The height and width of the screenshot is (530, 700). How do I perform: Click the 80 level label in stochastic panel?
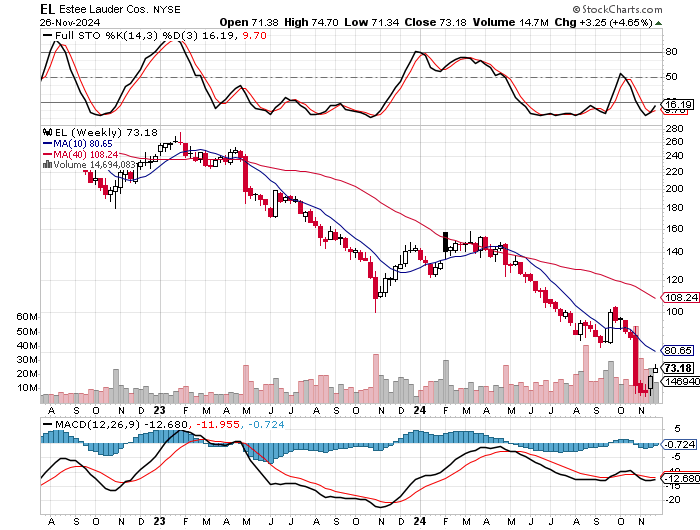[671, 52]
